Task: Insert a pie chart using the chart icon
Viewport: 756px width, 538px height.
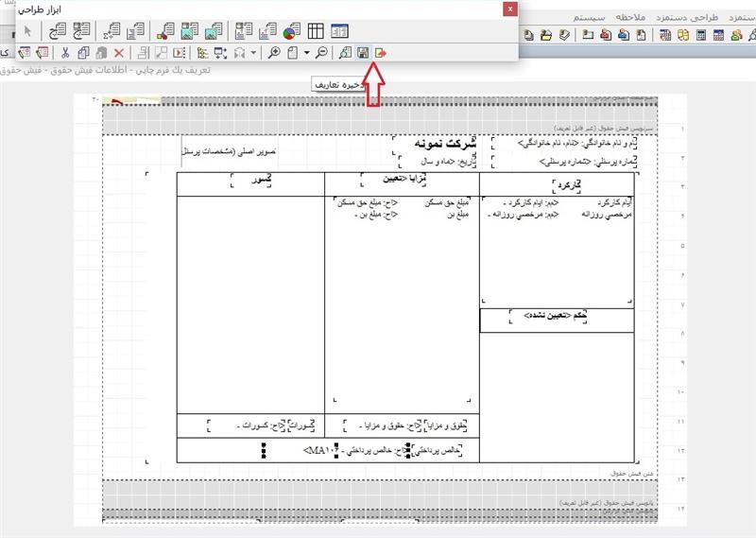Action: 290,30
